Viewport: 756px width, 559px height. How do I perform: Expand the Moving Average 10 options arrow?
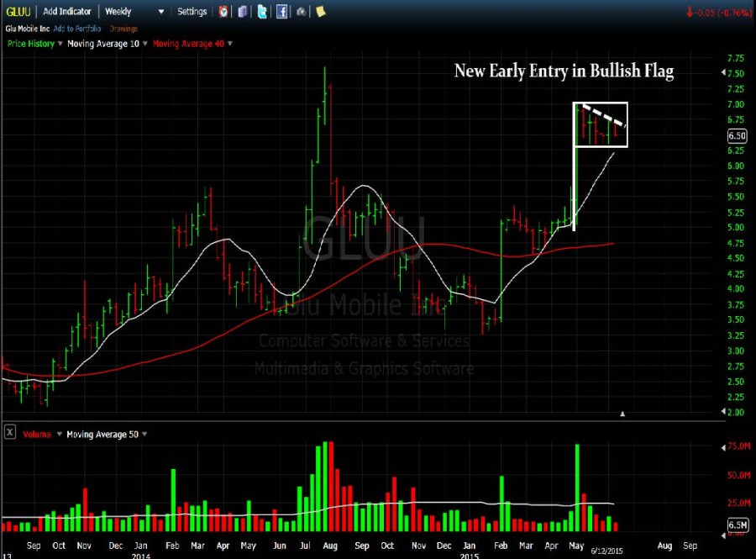(x=144, y=44)
